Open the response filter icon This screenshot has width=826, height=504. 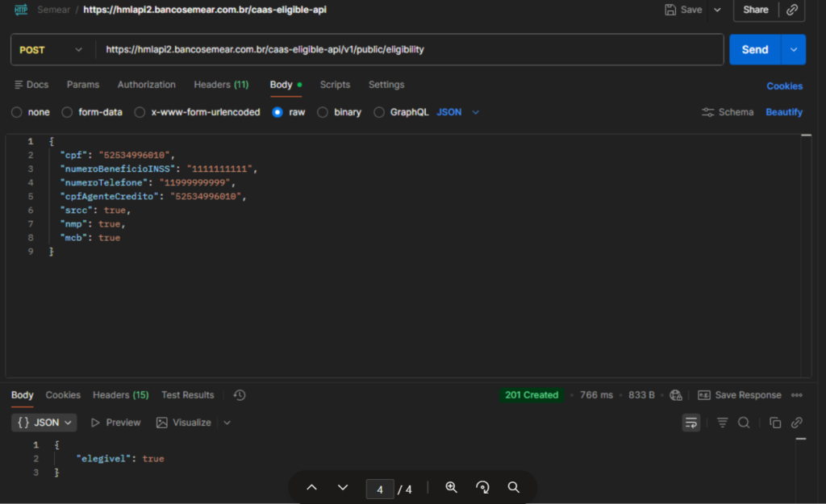pos(723,423)
